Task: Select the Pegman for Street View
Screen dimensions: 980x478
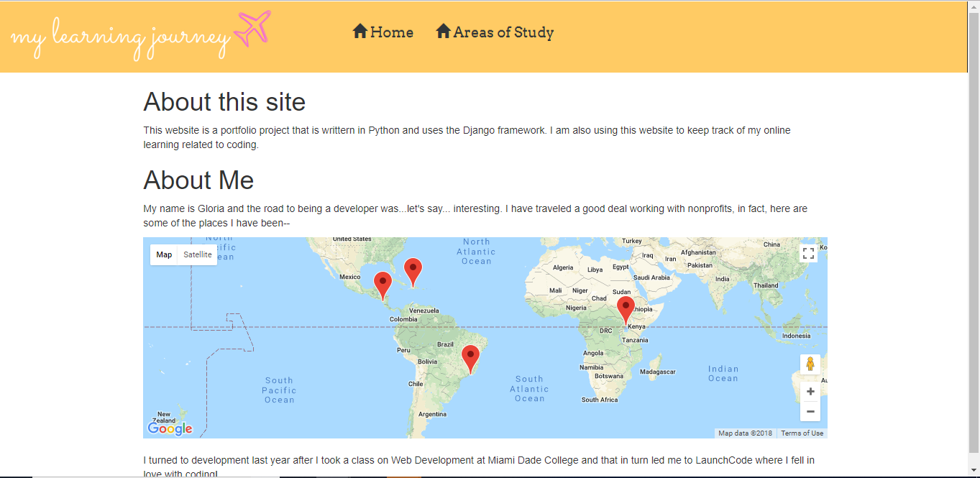Action: coord(810,364)
